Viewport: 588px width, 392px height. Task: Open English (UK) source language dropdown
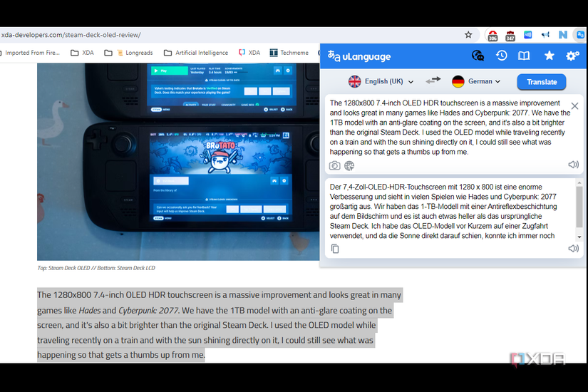point(389,81)
